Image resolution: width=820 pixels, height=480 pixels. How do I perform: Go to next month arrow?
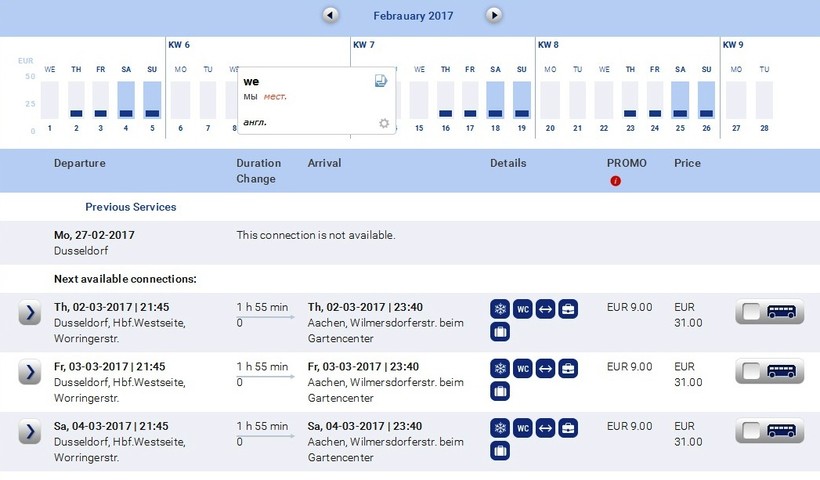pyautogui.click(x=494, y=15)
